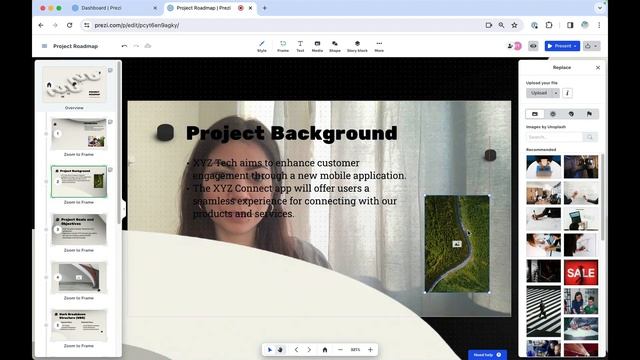Screen dimensions: 640x360
Task: Select the Project Goals and Objectives slide thumbnail
Action: 79,229
